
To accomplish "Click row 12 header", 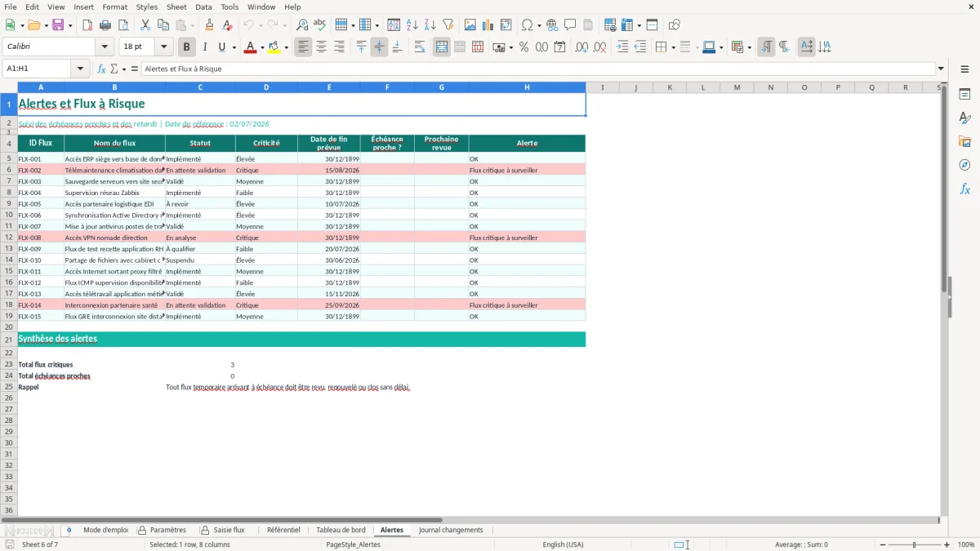I will [9, 238].
